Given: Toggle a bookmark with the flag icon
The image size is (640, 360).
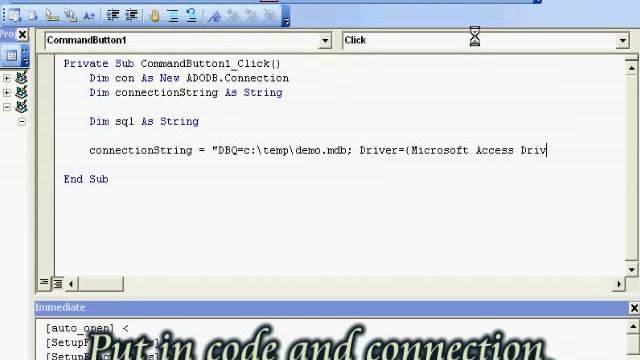Looking at the screenshot, I should 214,16.
